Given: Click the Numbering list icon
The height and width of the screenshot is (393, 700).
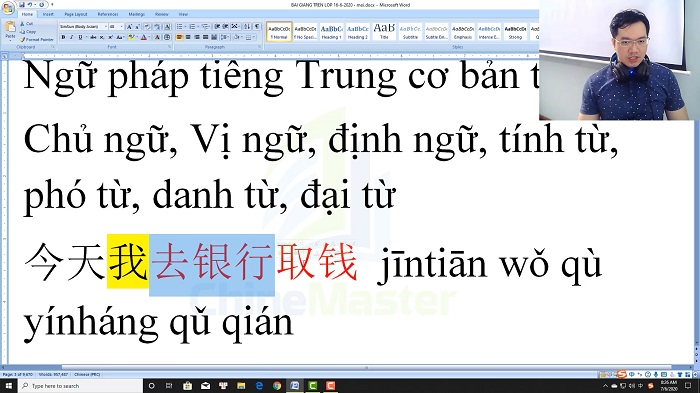Looking at the screenshot, I should click(192, 27).
